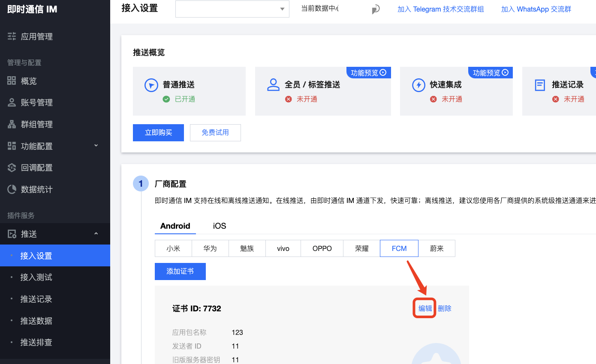Click the 免费试用 button

tap(215, 133)
